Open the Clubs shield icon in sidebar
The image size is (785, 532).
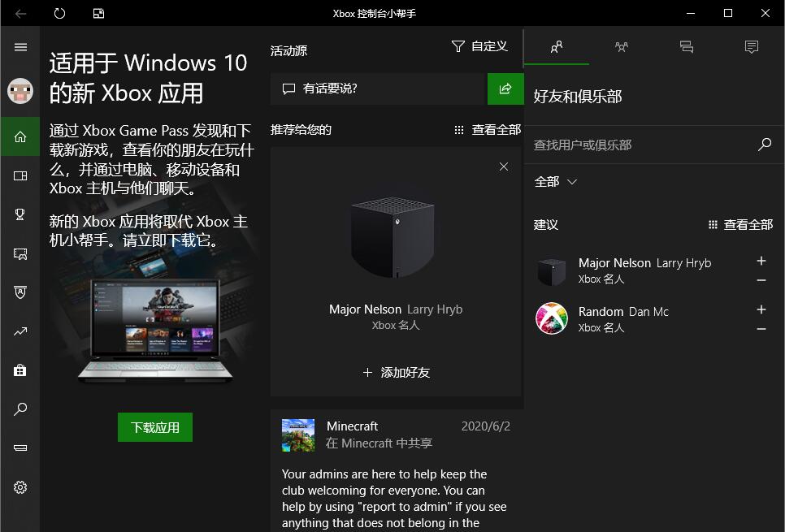(20, 292)
